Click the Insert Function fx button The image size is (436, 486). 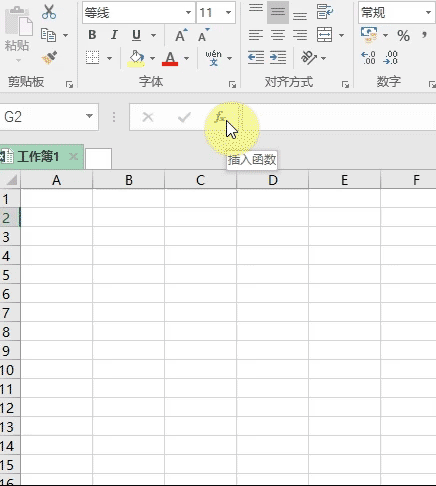click(x=220, y=117)
